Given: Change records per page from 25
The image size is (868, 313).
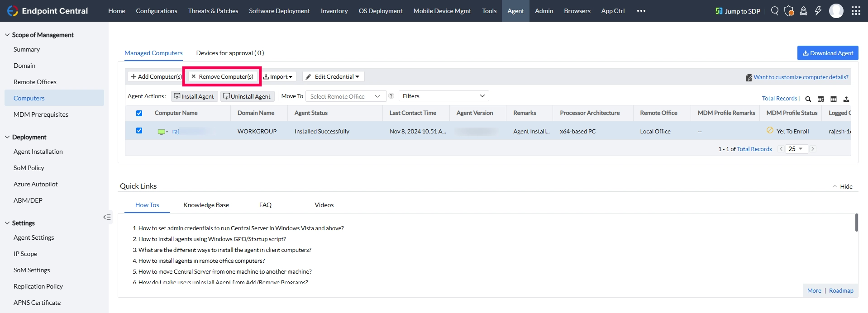Looking at the screenshot, I should coord(796,149).
